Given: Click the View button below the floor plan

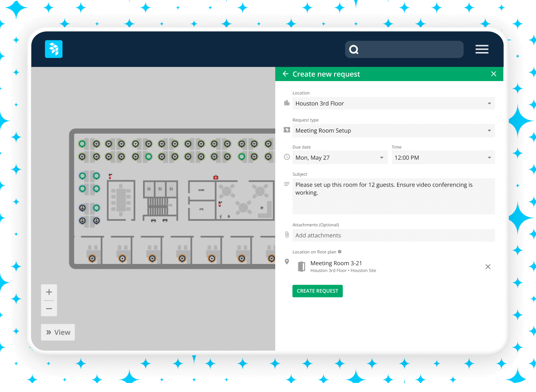Looking at the screenshot, I should 57,332.
